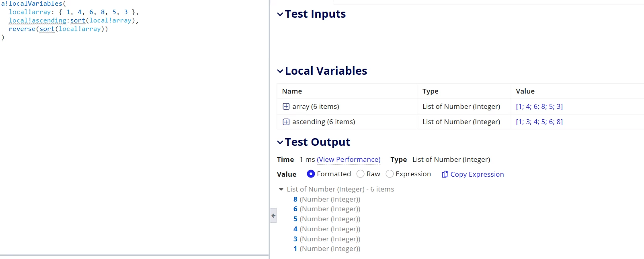Click local!array definition line in editor

(74, 12)
